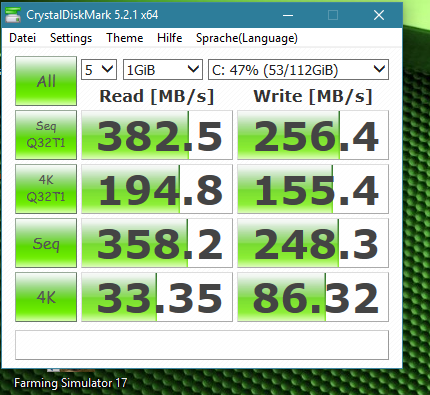Click the Read [MB/s] column header
The height and width of the screenshot is (395, 430).
pos(157,96)
